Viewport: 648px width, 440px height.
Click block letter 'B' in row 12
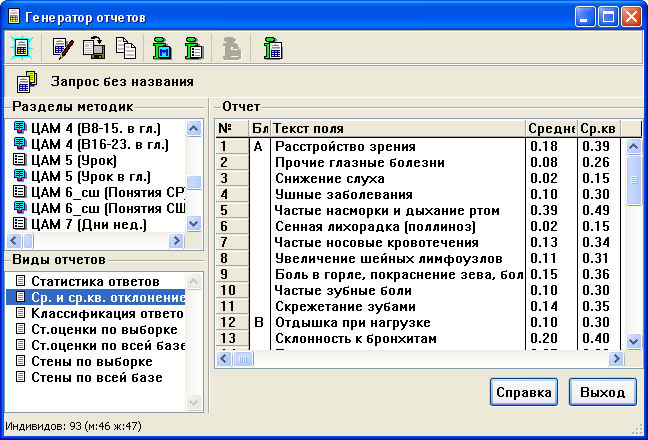(x=259, y=322)
